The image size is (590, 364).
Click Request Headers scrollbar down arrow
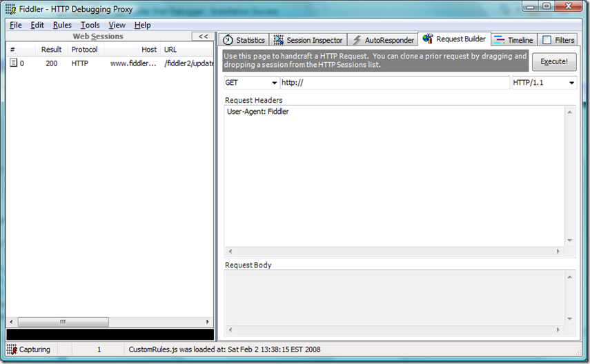coord(570,241)
